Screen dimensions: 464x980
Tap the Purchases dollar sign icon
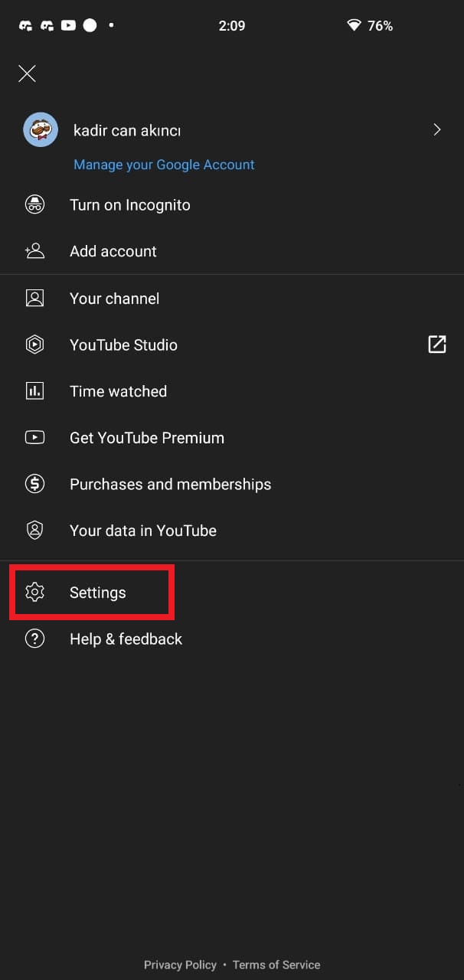click(x=34, y=484)
